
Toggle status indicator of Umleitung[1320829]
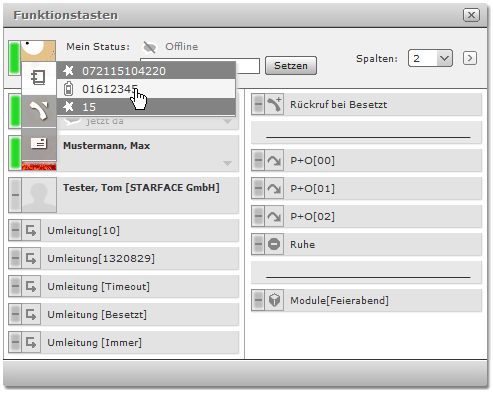pos(15,258)
